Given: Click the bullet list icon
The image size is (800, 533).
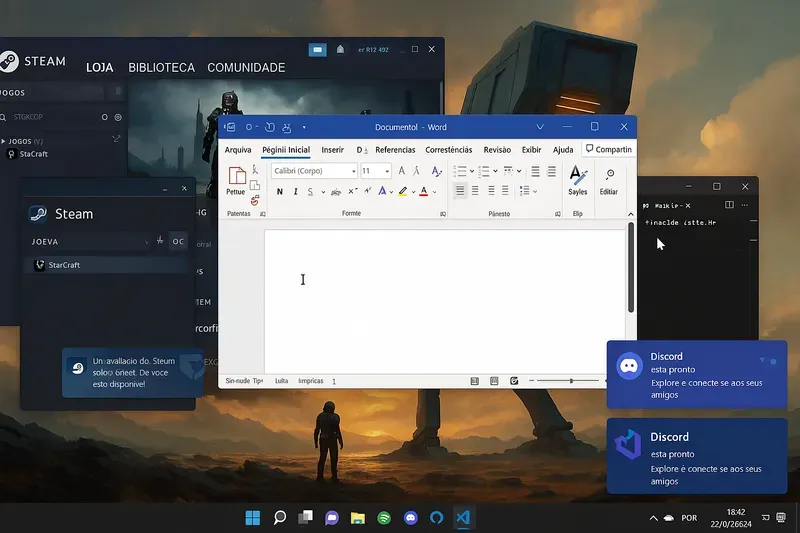Looking at the screenshot, I should (460, 171).
